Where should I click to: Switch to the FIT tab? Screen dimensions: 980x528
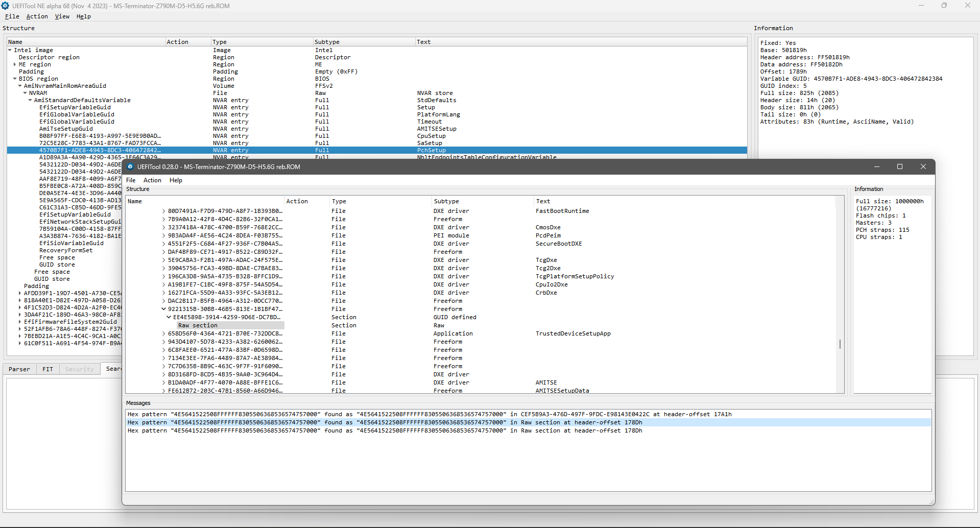pos(47,369)
